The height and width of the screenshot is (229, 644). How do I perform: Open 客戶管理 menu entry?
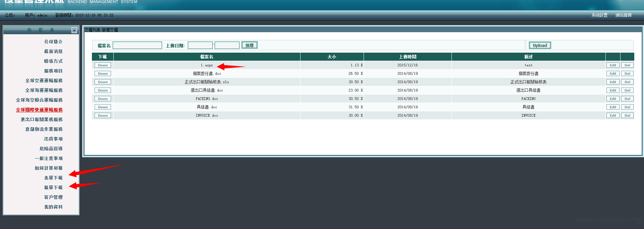click(53, 197)
